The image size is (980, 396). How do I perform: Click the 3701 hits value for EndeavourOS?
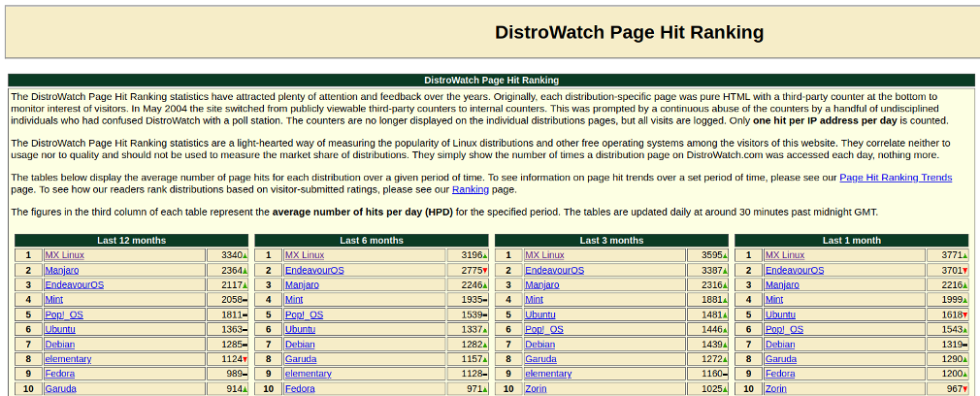(x=952, y=270)
